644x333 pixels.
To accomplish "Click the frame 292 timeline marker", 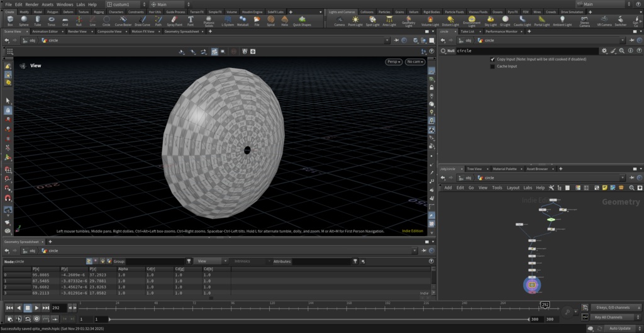I will click(545, 305).
